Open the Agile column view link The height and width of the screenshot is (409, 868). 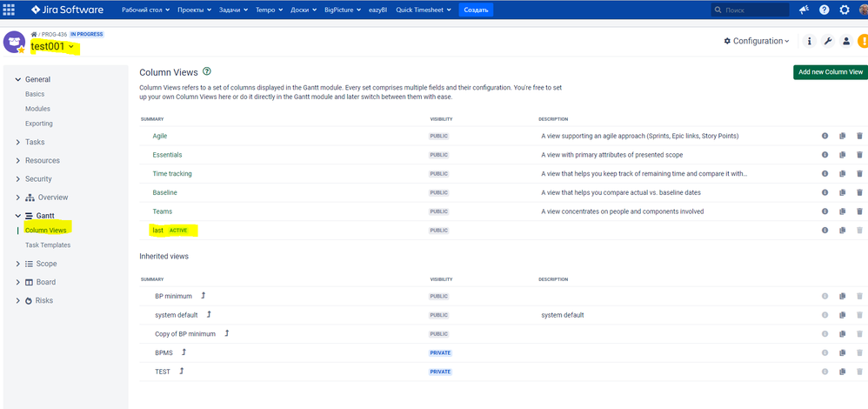click(x=160, y=136)
